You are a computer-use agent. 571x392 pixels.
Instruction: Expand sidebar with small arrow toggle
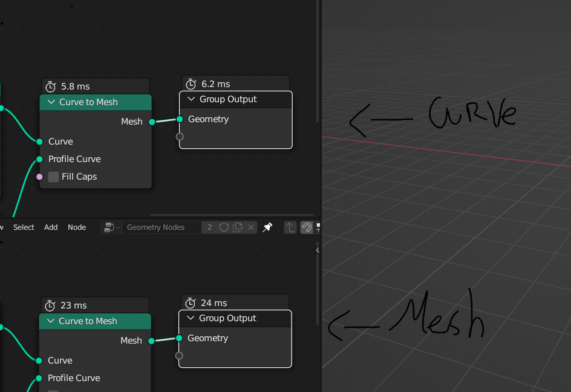coord(318,250)
